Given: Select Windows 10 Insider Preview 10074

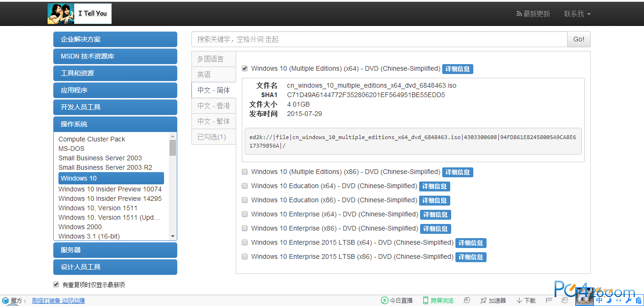Looking at the screenshot, I should (110, 189).
